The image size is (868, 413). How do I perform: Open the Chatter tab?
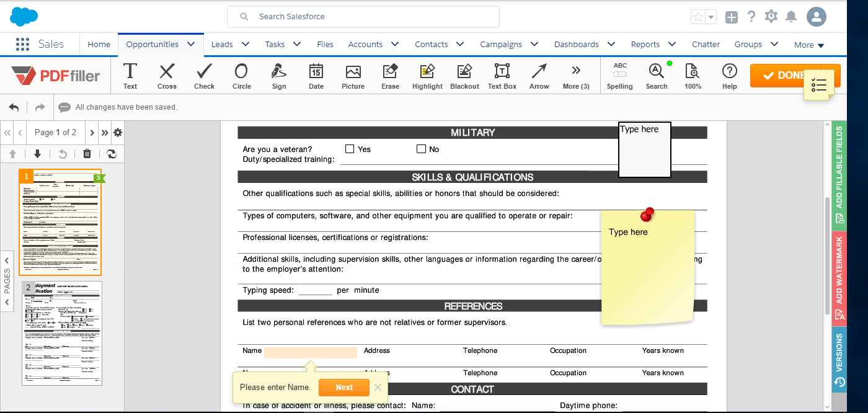[706, 44]
